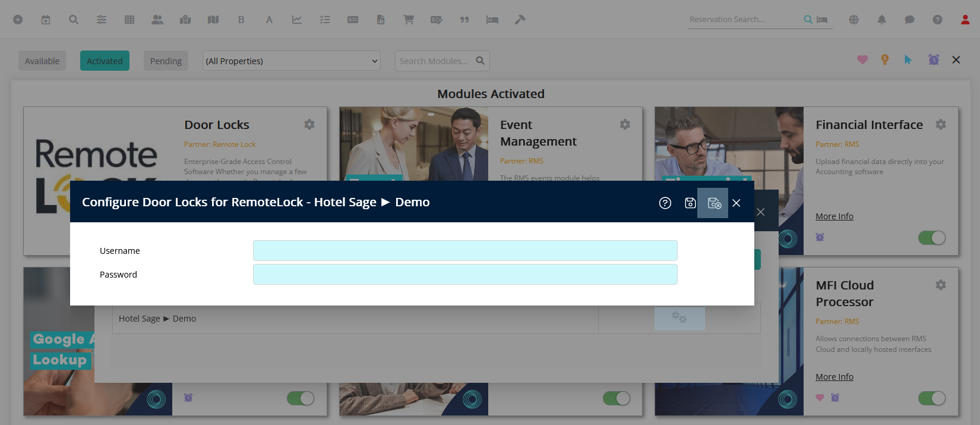Switch to the Activated tab
This screenshot has height=425, width=980.
click(105, 61)
